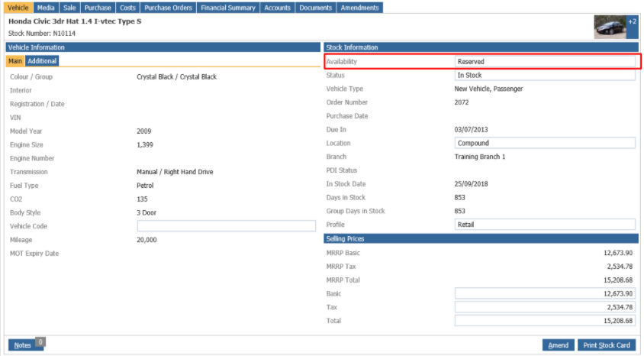Click the Print Stock Card button
This screenshot has height=356, width=644.
click(607, 345)
